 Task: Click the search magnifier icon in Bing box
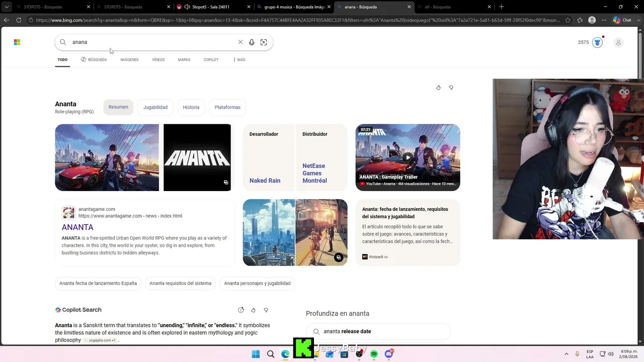[63, 42]
